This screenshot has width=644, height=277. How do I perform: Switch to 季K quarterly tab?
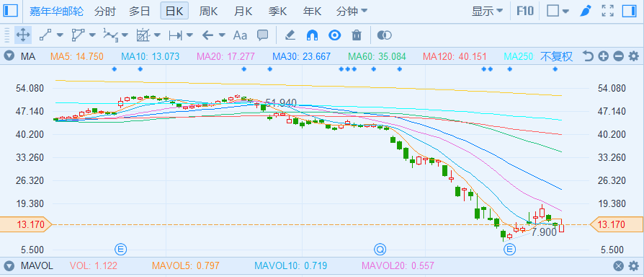click(277, 11)
